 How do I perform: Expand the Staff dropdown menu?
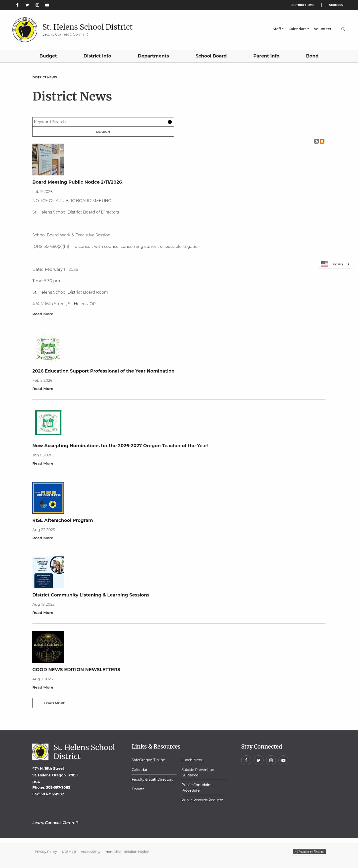[x=278, y=29]
